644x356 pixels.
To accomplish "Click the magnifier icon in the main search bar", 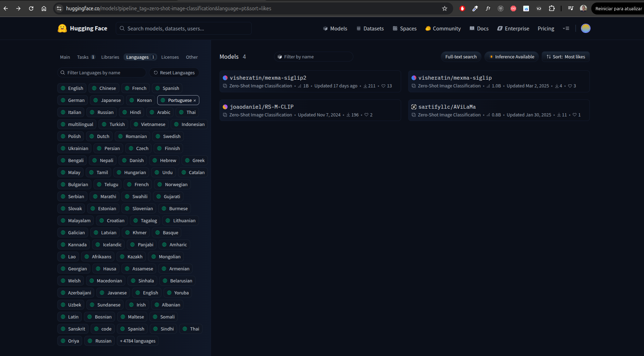I will click(x=122, y=28).
